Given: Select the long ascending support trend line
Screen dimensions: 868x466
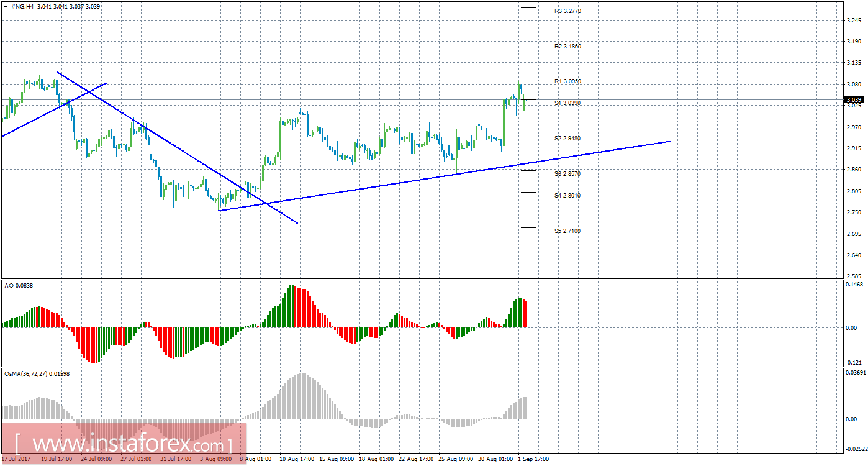Looking at the screenshot, I should pos(444,176).
